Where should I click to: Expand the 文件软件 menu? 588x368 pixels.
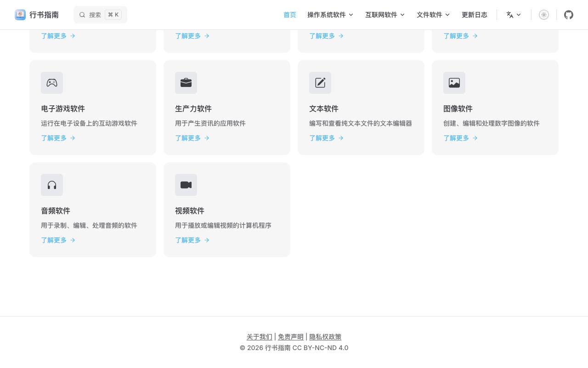pos(433,15)
